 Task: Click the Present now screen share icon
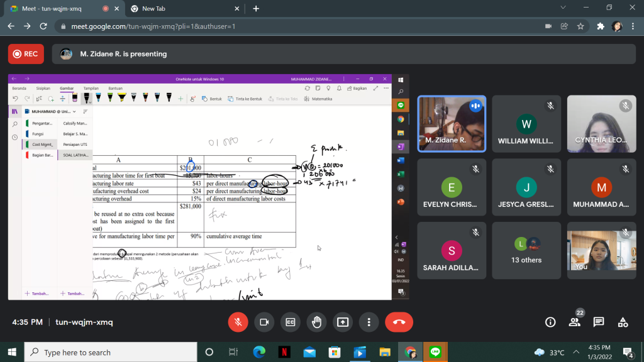point(343,322)
